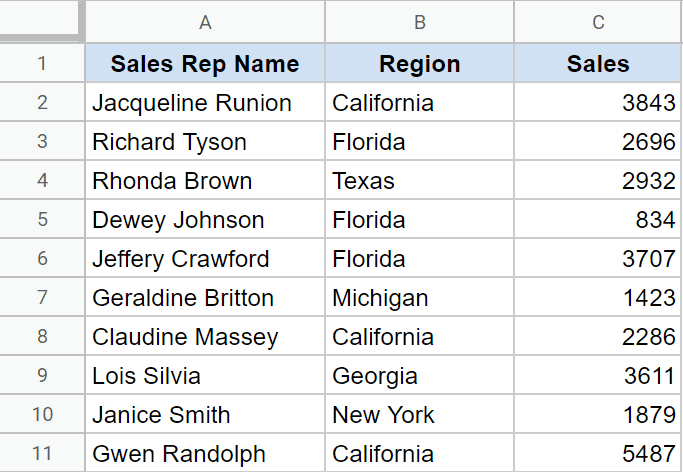Click the 'Sales Rep Name' header cell
Image resolution: width=683 pixels, height=472 pixels.
[x=205, y=64]
